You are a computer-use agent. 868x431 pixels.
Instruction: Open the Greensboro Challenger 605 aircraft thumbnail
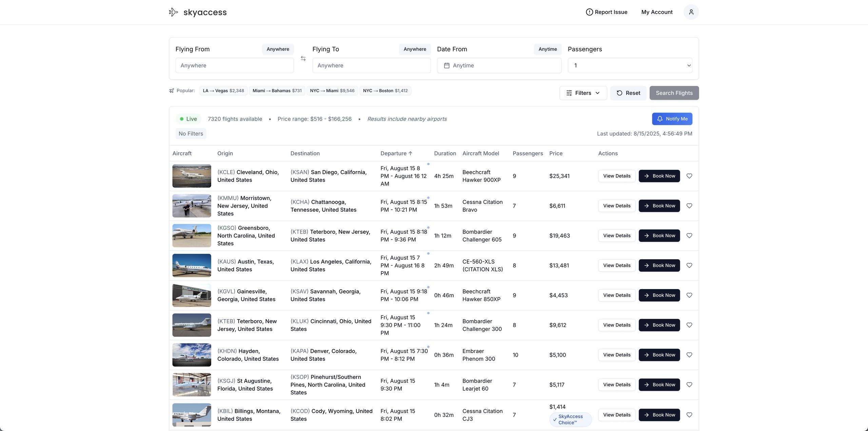pos(192,235)
